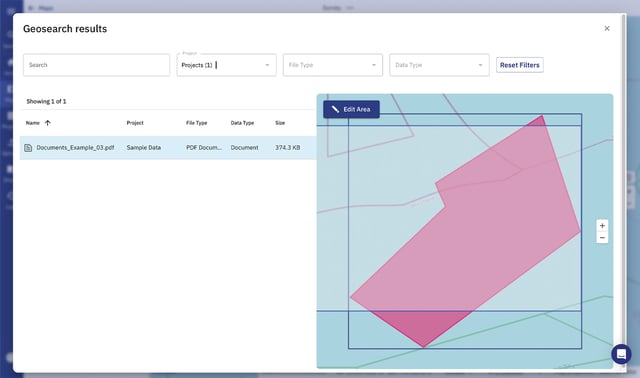The height and width of the screenshot is (378, 640).
Task: Select the Documents_Example_03.pdf row
Action: [x=168, y=148]
